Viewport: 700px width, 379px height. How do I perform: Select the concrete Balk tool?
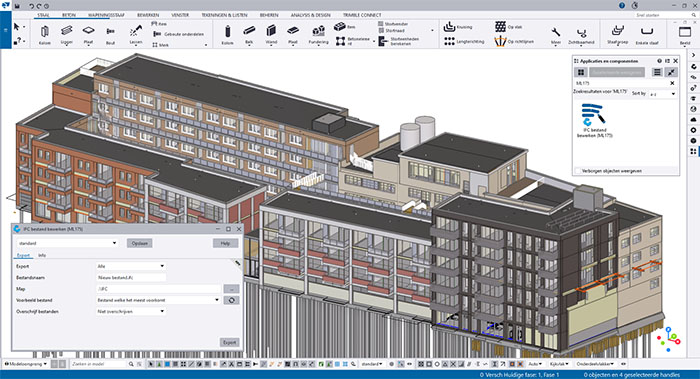coord(249,35)
